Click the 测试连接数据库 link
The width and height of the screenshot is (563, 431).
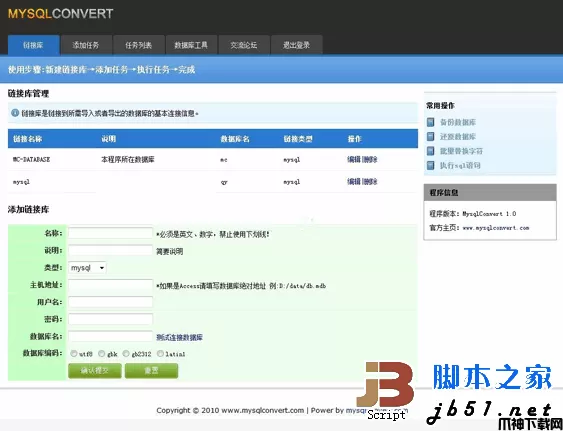[180, 337]
